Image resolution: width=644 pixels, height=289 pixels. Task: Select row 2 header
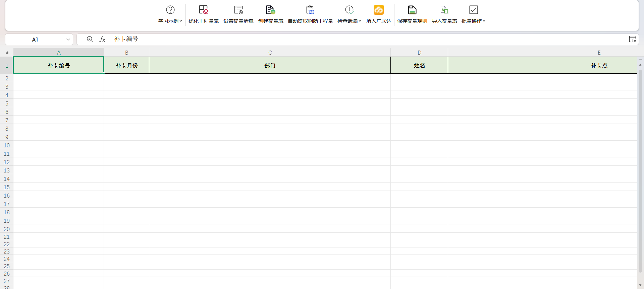[7, 78]
